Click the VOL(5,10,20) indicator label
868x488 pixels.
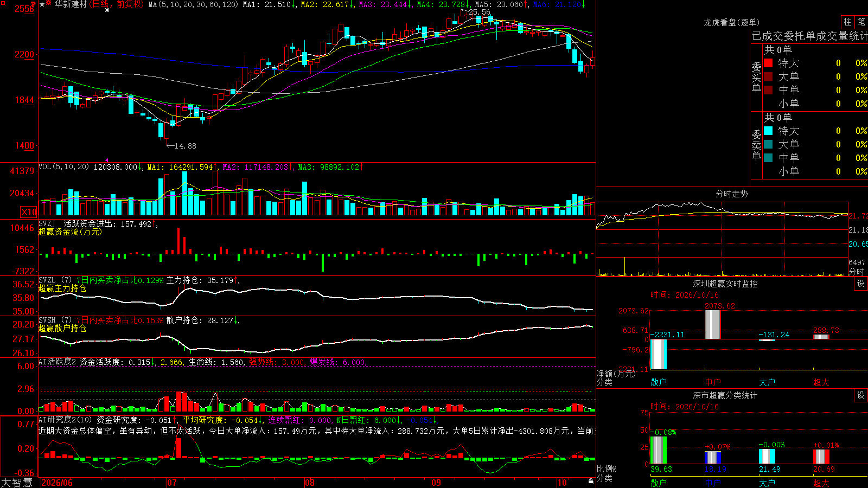(x=63, y=167)
